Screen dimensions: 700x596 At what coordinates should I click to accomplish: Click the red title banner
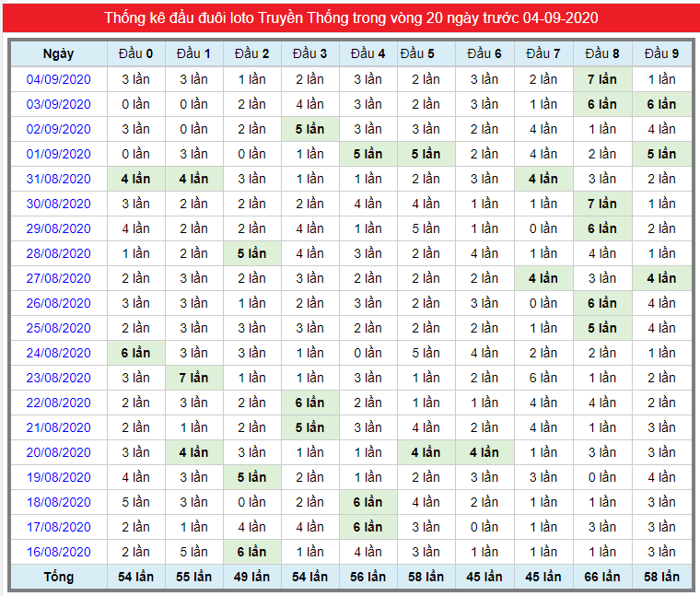coord(351,18)
